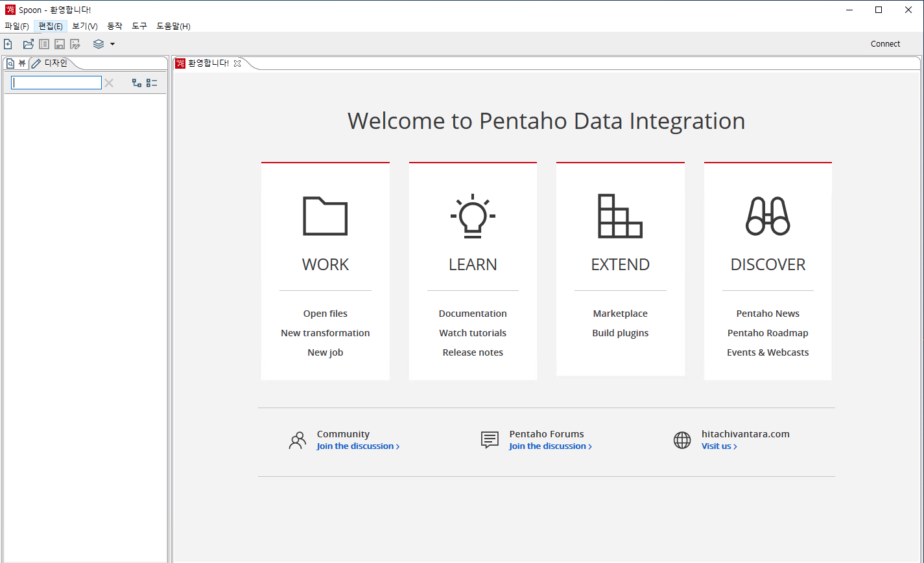Click Community Join the discussion link

click(358, 446)
